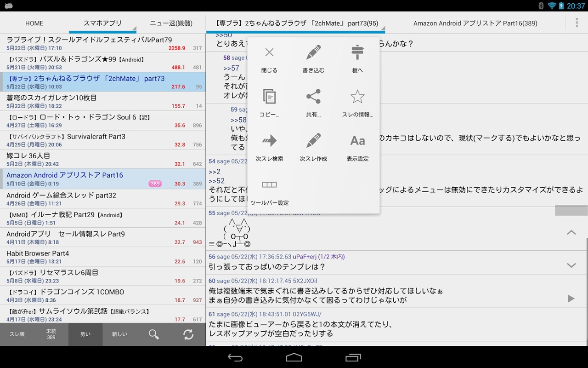Open ラブライブ！スクールアイドルフェスティバルPart79 thread
Screen dimensions: 588x368
(103, 43)
